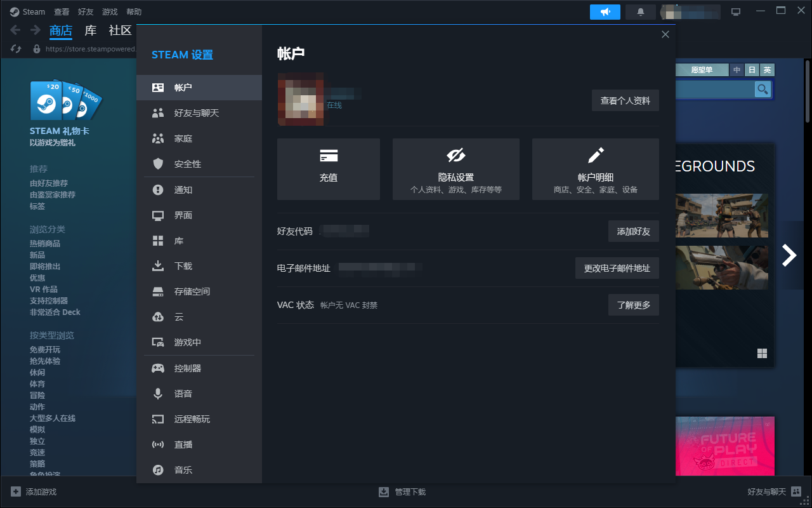This screenshot has height=508, width=812.
Task: Click the account name dropdown in the title bar
Action: click(x=690, y=12)
